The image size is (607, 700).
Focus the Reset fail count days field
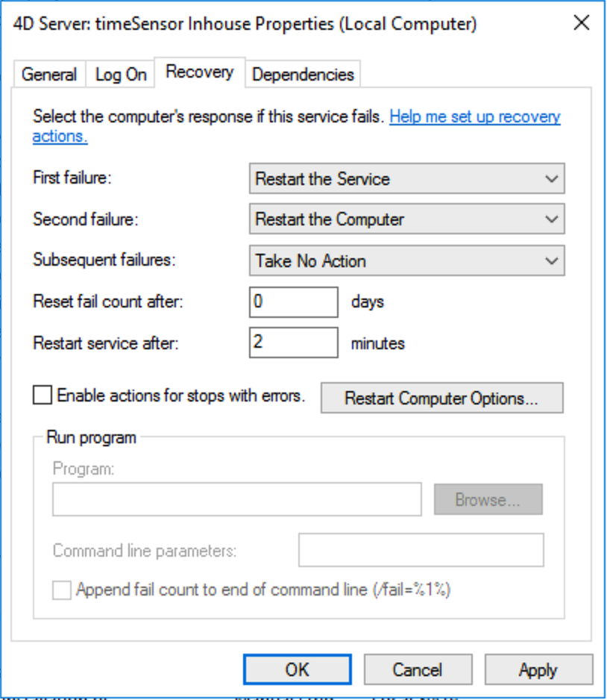pos(294,302)
